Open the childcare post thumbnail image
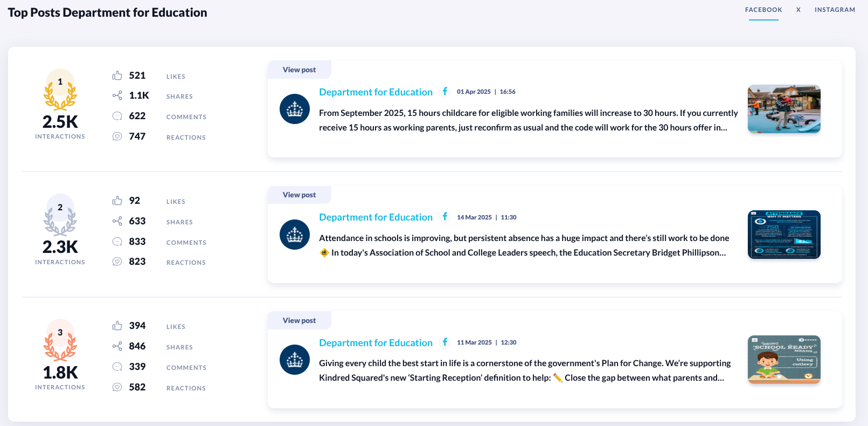868x426 pixels. point(784,109)
